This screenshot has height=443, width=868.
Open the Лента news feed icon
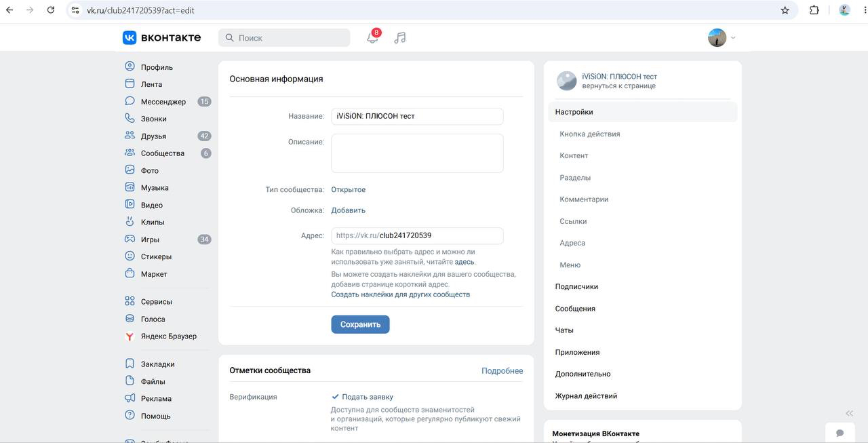click(x=130, y=84)
